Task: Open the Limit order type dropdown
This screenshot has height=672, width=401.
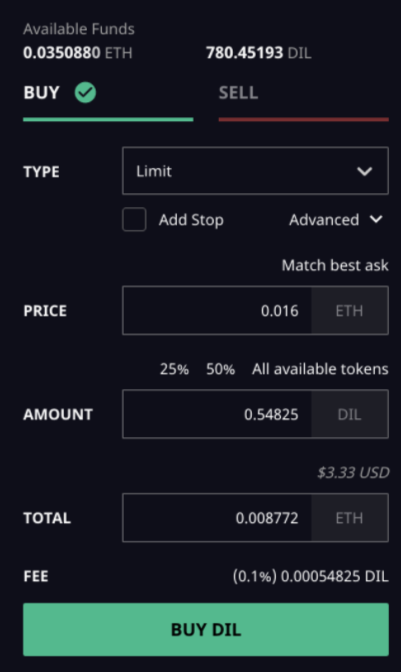Action: (x=255, y=171)
